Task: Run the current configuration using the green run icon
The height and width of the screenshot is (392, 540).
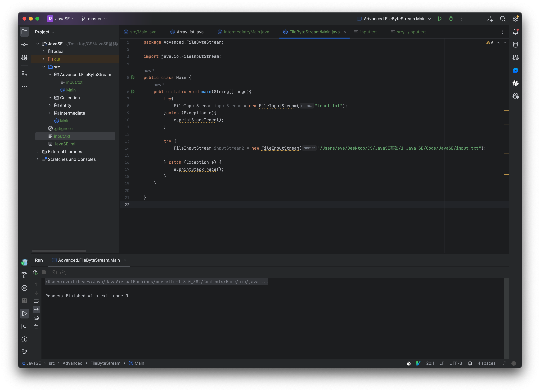Action: [440, 19]
